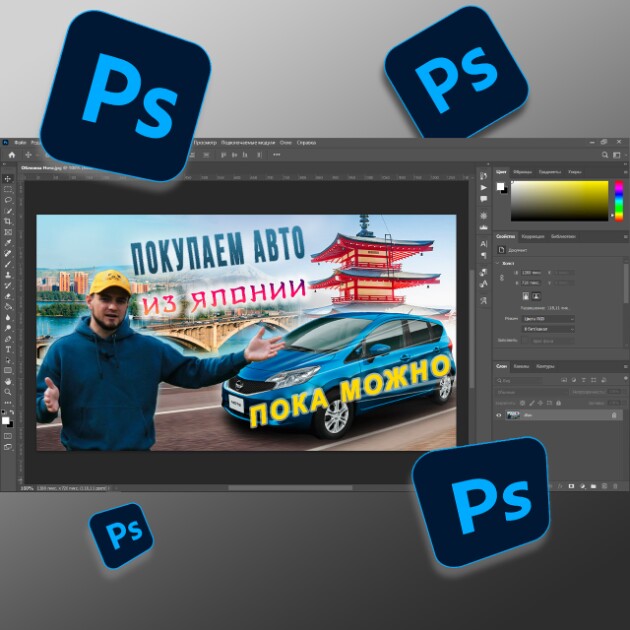
Task: Open the Color panel flyout menu
Action: 626,172
